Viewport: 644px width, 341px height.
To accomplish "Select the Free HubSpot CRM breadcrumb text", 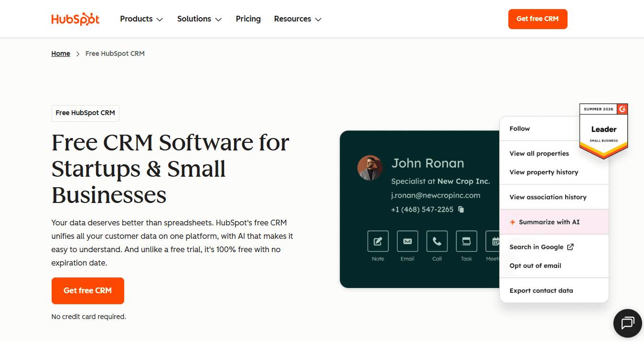I will (115, 53).
